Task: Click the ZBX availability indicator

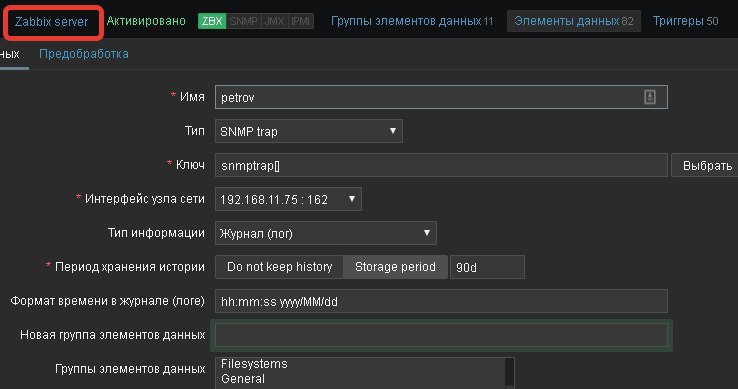Action: coord(212,21)
